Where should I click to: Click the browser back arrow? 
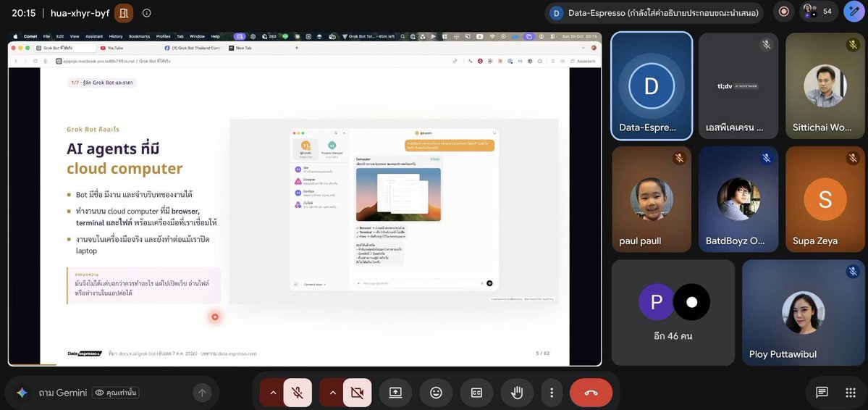(16, 61)
